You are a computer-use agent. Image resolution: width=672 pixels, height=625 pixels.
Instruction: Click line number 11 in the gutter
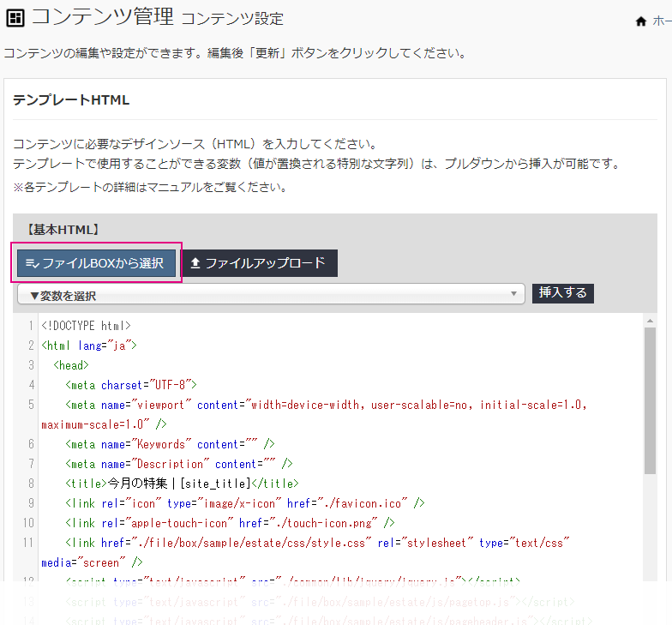28,543
